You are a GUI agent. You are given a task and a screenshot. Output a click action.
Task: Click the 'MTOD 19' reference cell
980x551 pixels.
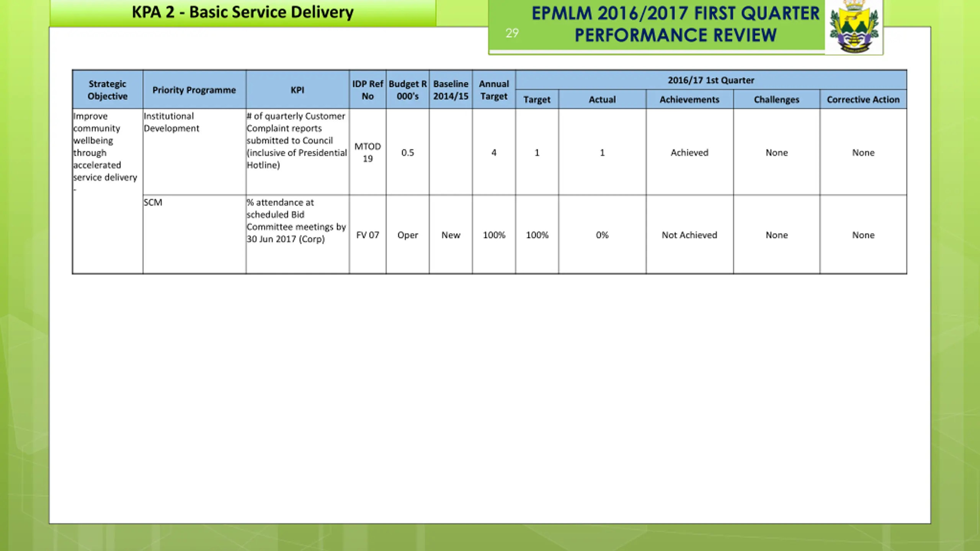tap(367, 152)
